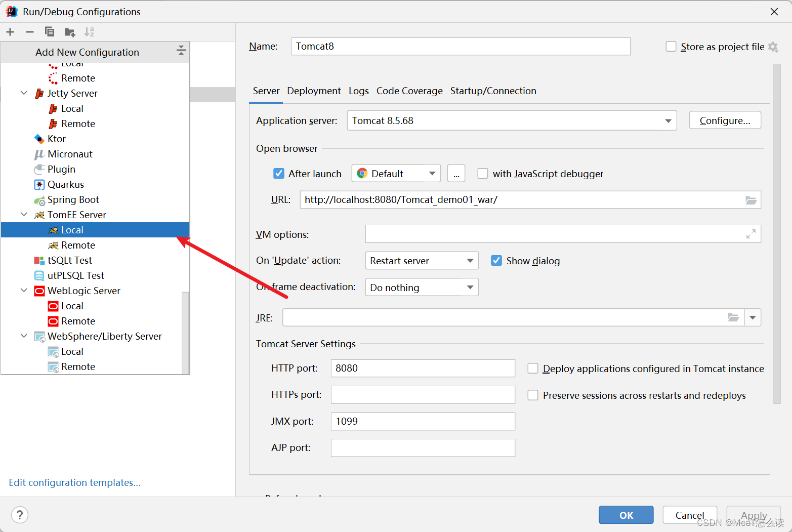
Task: Click the Configure... button
Action: click(x=725, y=120)
